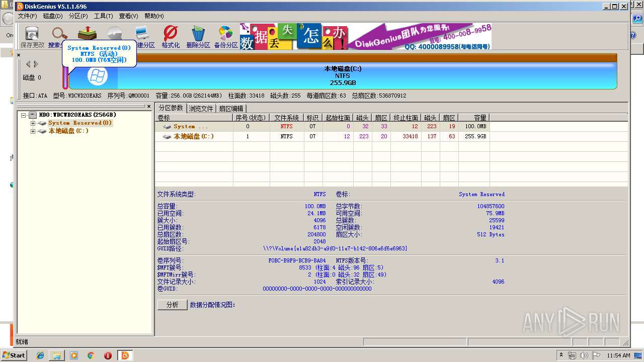Switch to Partition Parameters (分区参数) tab
644x362 pixels.
pos(171,108)
